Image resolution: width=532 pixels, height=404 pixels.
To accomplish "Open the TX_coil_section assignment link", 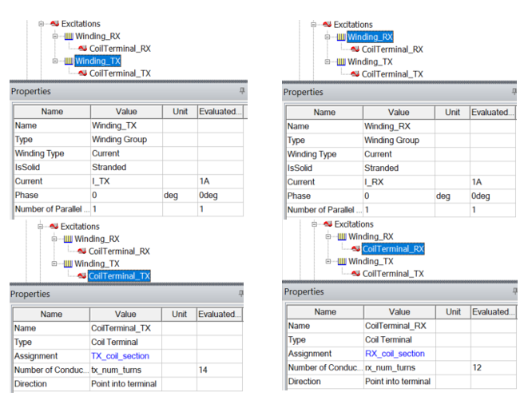I will 120,356.
